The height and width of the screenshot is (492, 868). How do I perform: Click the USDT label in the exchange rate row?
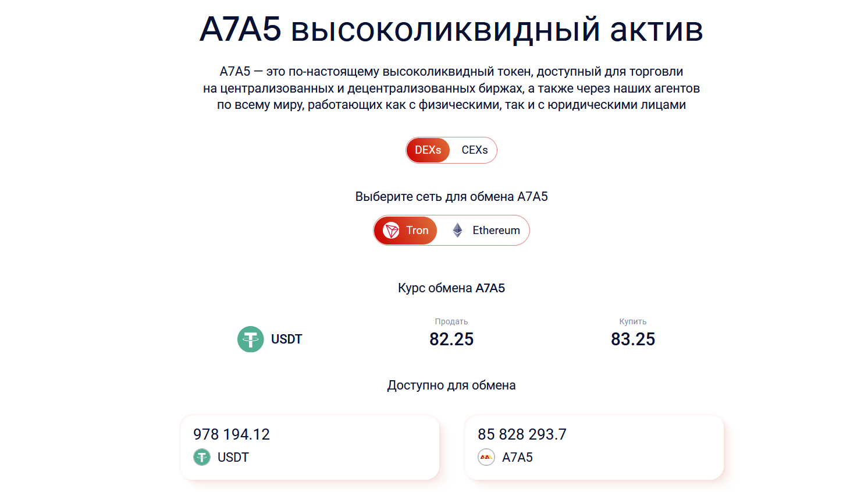(x=286, y=339)
